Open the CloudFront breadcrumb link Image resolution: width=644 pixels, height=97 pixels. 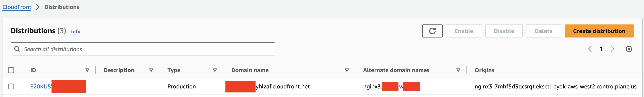coord(17,7)
